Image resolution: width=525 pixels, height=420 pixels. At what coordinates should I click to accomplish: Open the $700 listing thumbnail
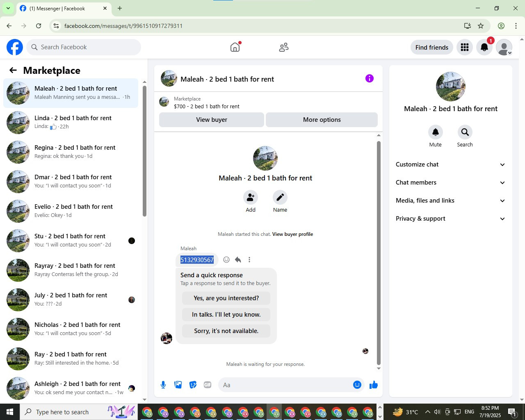pyautogui.click(x=164, y=102)
